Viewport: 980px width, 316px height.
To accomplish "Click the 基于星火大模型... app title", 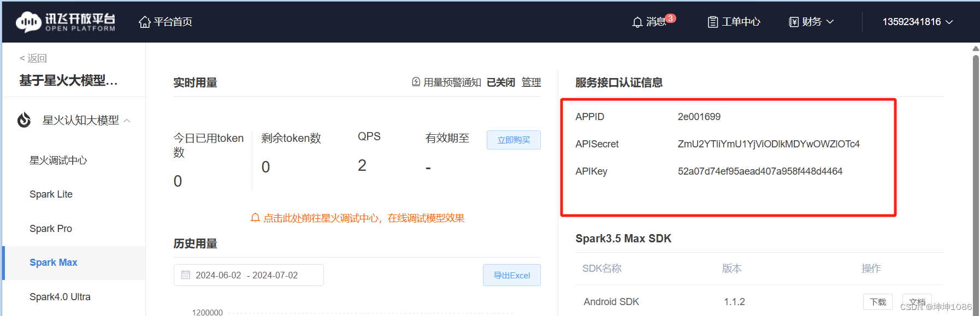I will pyautogui.click(x=68, y=81).
